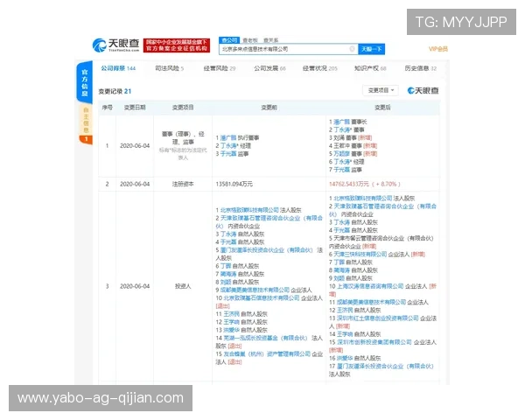Viewport: 525px width, 420px height.
Task: Click the 14762.5433万元 (+8.70%) value
Action: tap(365, 184)
